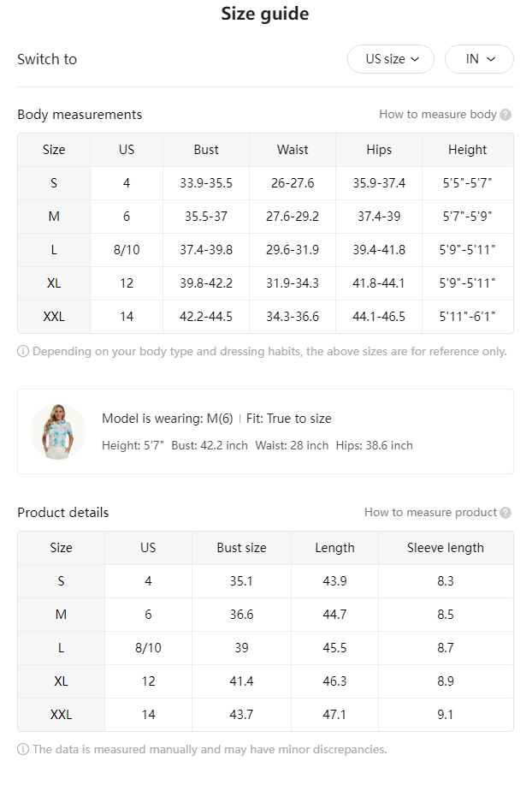This screenshot has width=532, height=785.
Task: Click the Hips range 41.8-44.1 for XL
Action: [379, 283]
